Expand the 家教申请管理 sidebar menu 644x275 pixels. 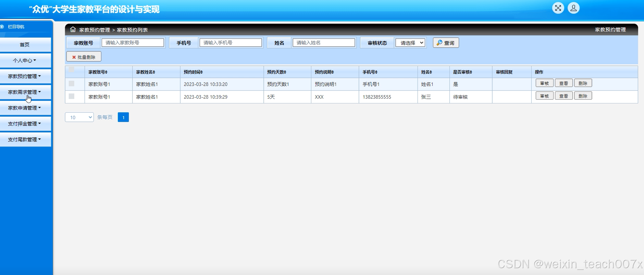click(25, 108)
